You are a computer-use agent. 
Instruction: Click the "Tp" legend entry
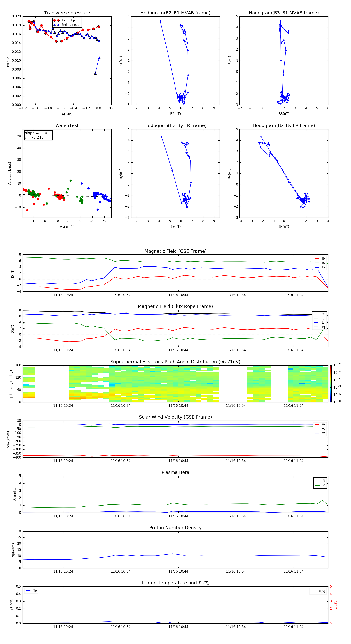31,591
